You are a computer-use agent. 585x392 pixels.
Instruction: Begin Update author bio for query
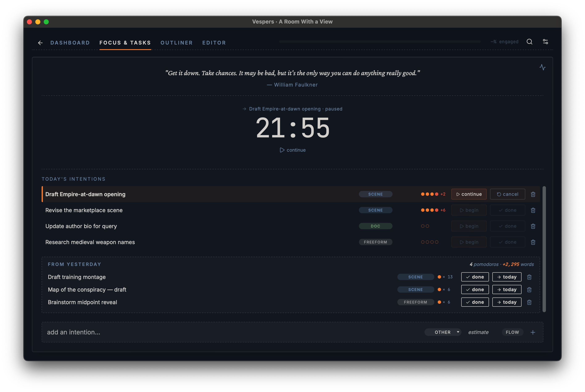point(469,226)
